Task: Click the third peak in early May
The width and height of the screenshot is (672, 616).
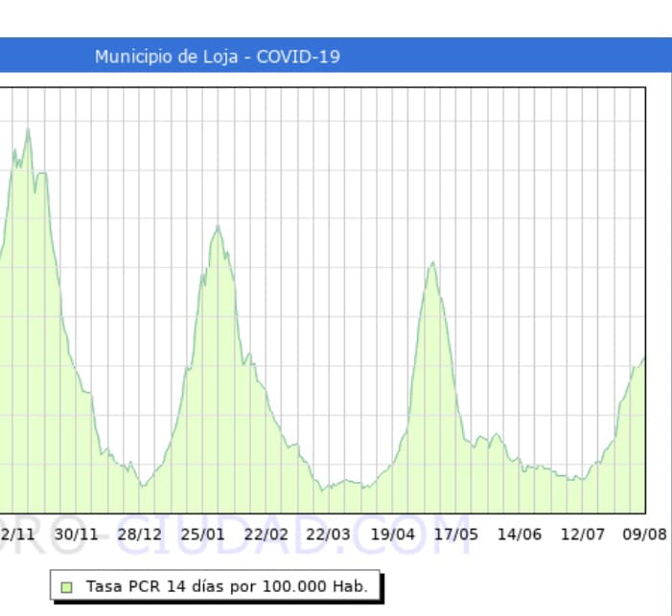Action: (432, 262)
